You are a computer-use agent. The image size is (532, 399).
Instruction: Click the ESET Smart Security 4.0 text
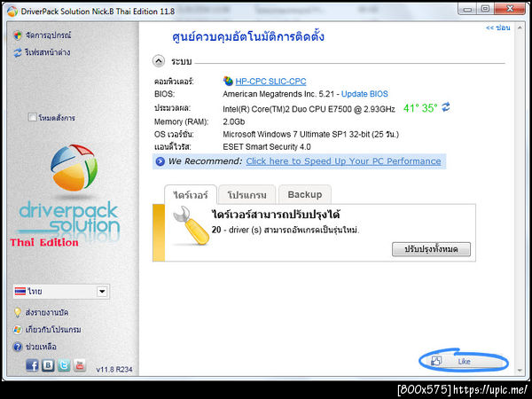pyautogui.click(x=267, y=147)
